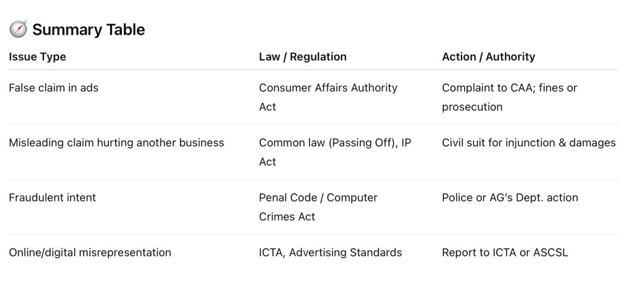Click 'Civil suit for injunction & damages' text
The image size is (644, 296).
tap(528, 143)
